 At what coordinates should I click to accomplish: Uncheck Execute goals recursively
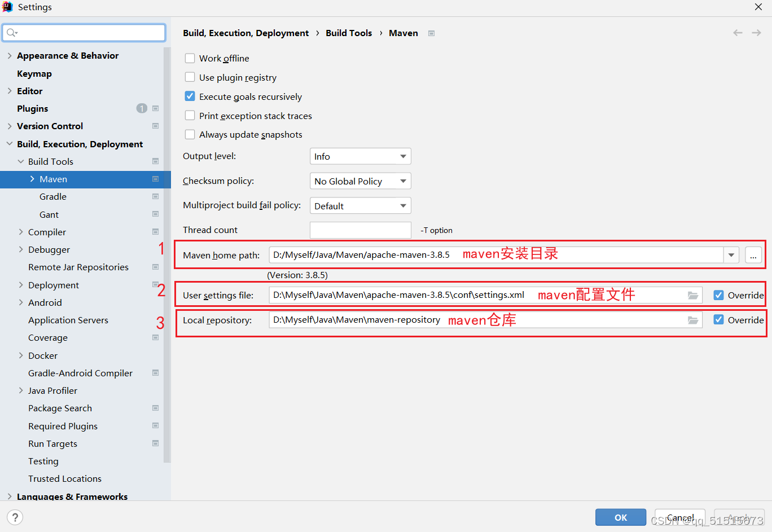click(x=190, y=96)
